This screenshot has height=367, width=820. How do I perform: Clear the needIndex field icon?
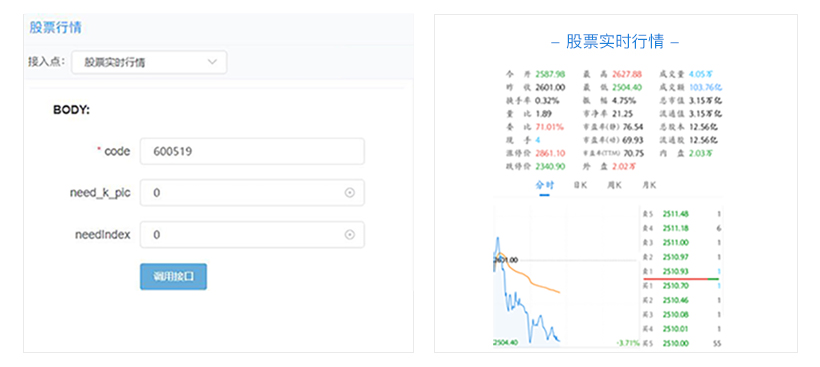(x=349, y=235)
